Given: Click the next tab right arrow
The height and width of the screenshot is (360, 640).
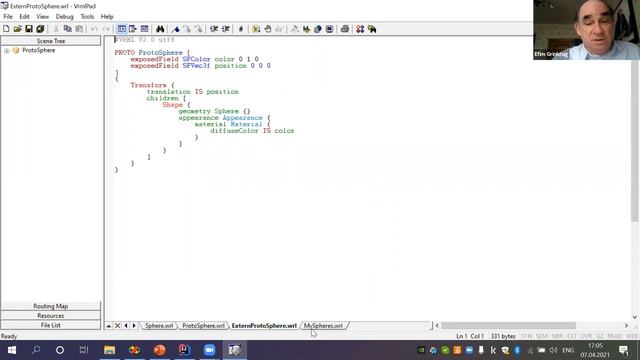Looking at the screenshot, I should coord(134,326).
